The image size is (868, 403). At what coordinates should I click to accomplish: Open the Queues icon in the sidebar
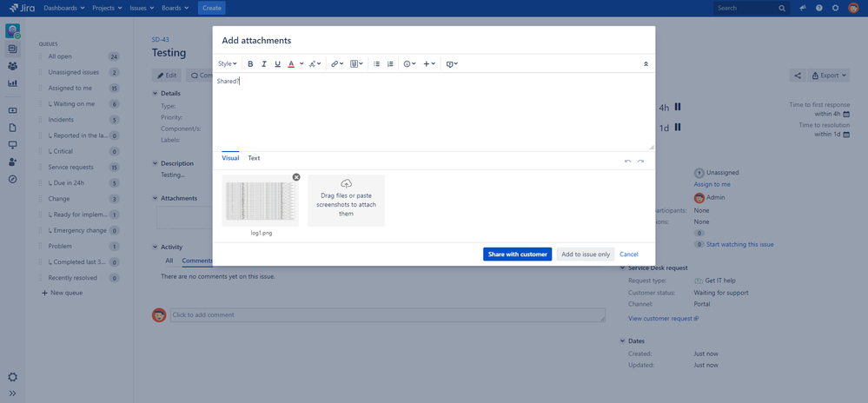pos(12,50)
